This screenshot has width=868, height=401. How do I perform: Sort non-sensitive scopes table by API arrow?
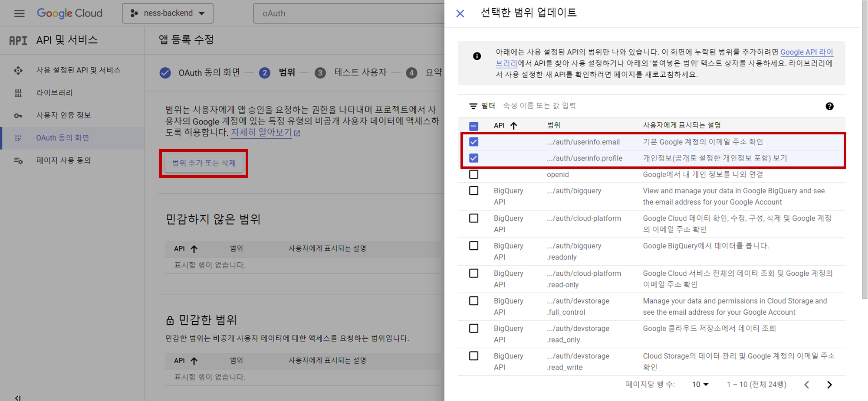point(194,249)
